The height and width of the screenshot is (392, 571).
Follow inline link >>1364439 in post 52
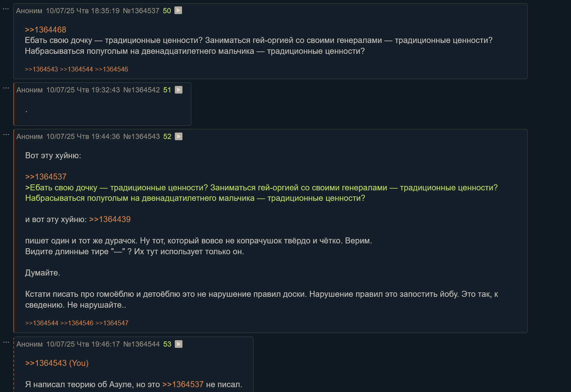110,219
